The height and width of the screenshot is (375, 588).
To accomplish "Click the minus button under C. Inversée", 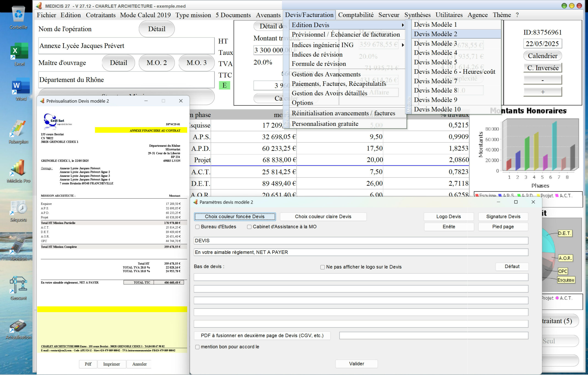I will click(542, 80).
